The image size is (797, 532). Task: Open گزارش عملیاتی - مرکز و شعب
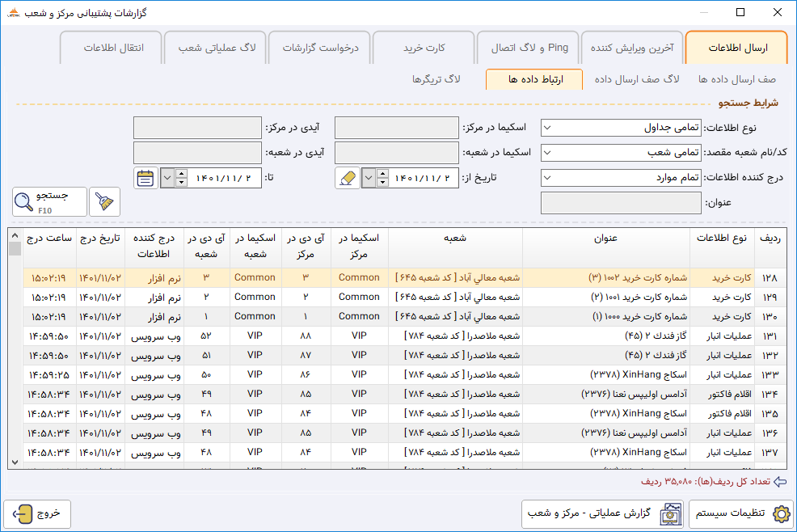point(603,513)
